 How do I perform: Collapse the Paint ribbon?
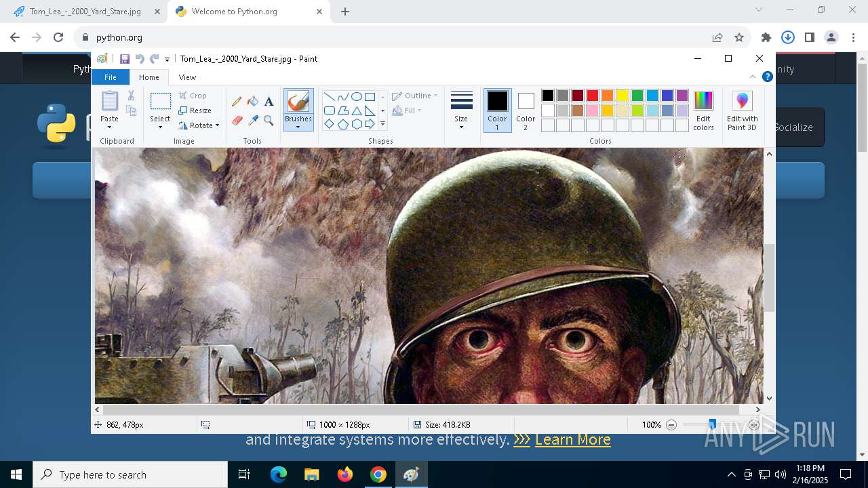753,77
